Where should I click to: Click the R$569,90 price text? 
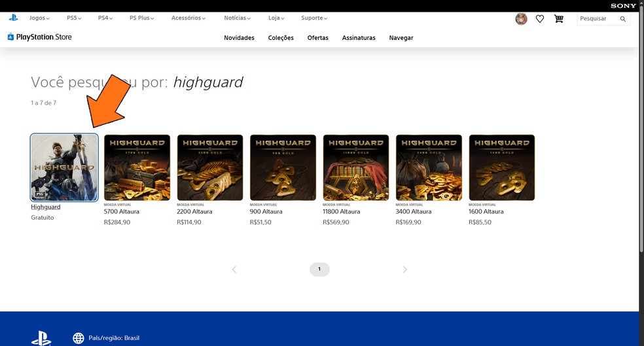(x=336, y=222)
